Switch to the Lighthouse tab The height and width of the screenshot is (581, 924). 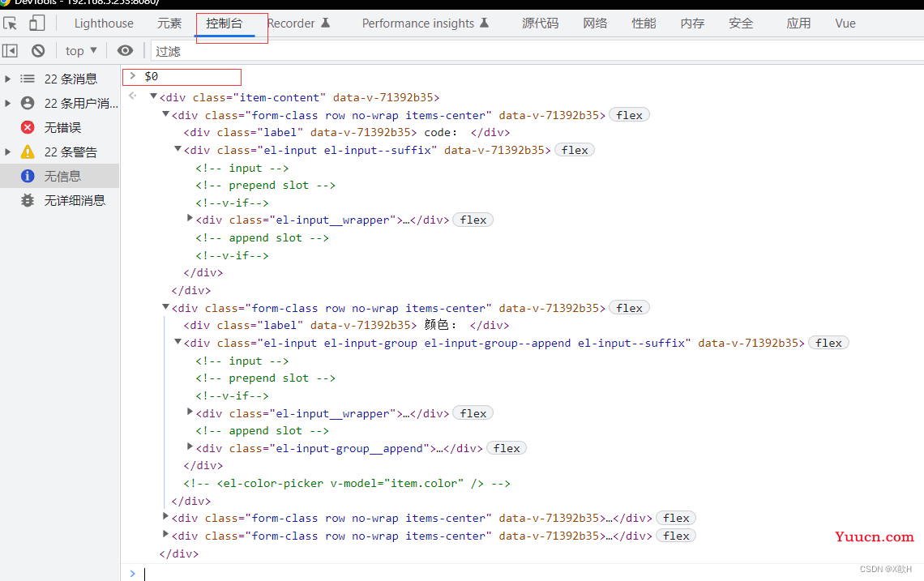(104, 23)
